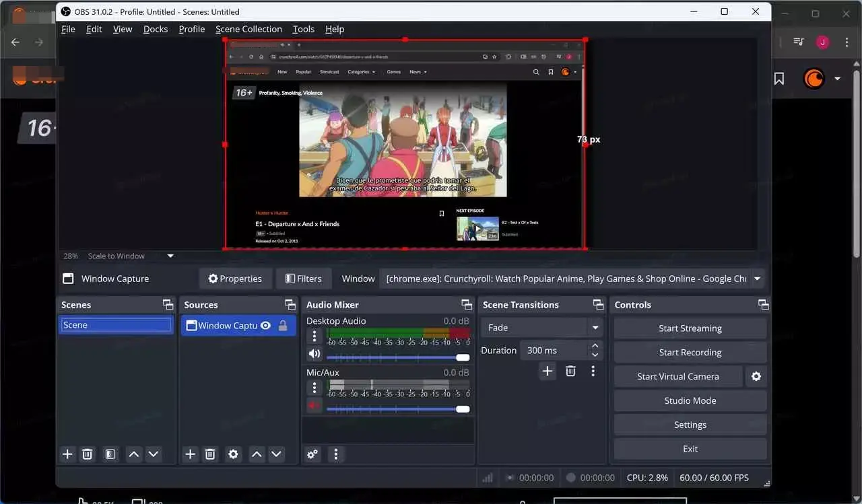The height and width of the screenshot is (504, 862).
Task: Increase transition duration
Action: pos(595,346)
